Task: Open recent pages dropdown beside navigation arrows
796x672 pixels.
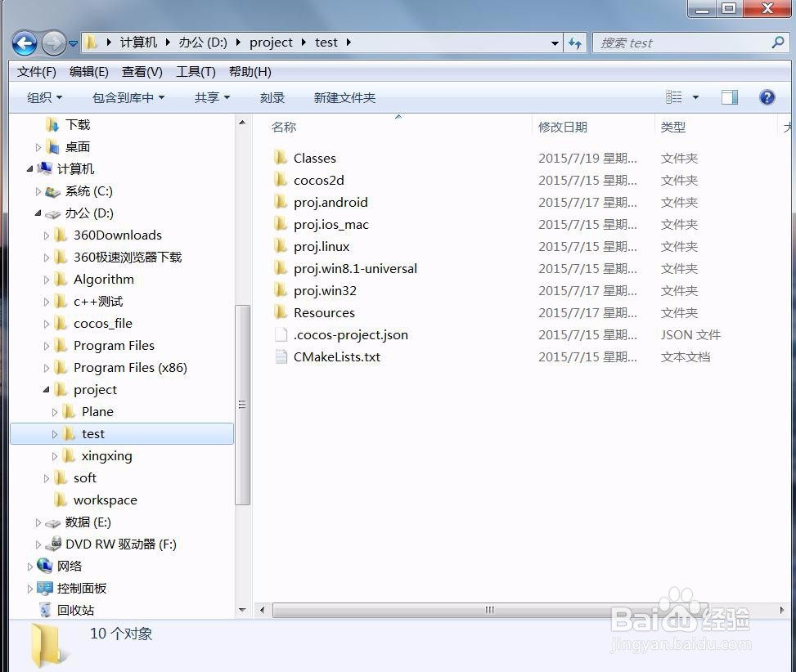Action: [x=73, y=43]
